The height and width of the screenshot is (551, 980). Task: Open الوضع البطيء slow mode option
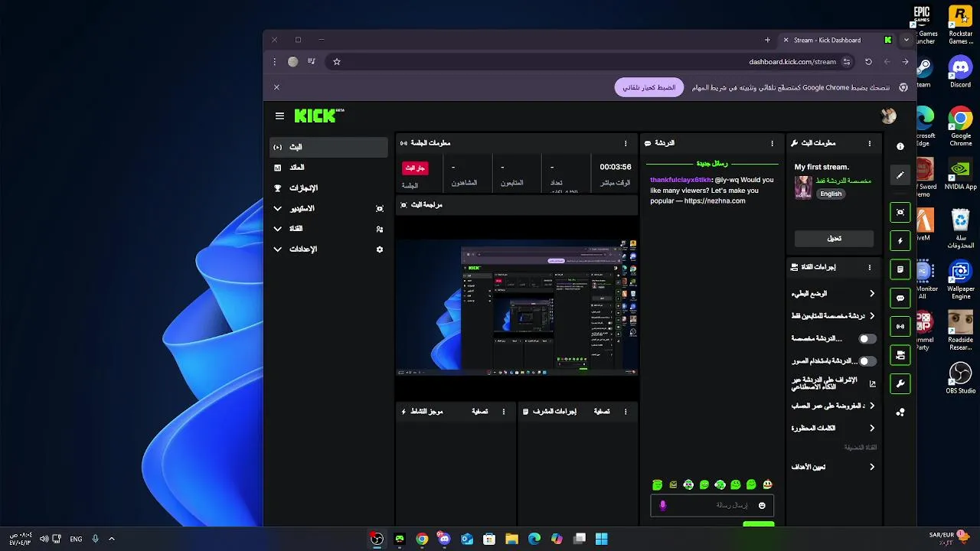click(833, 294)
